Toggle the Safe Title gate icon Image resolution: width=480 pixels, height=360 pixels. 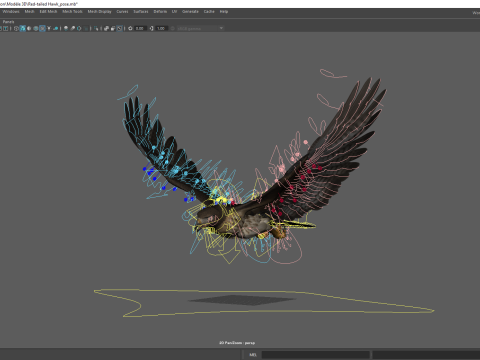point(6,28)
